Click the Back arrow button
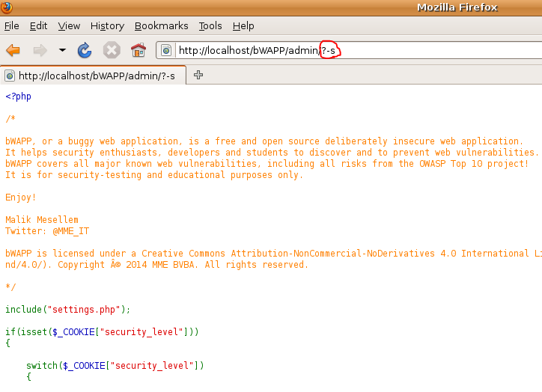 (x=13, y=50)
